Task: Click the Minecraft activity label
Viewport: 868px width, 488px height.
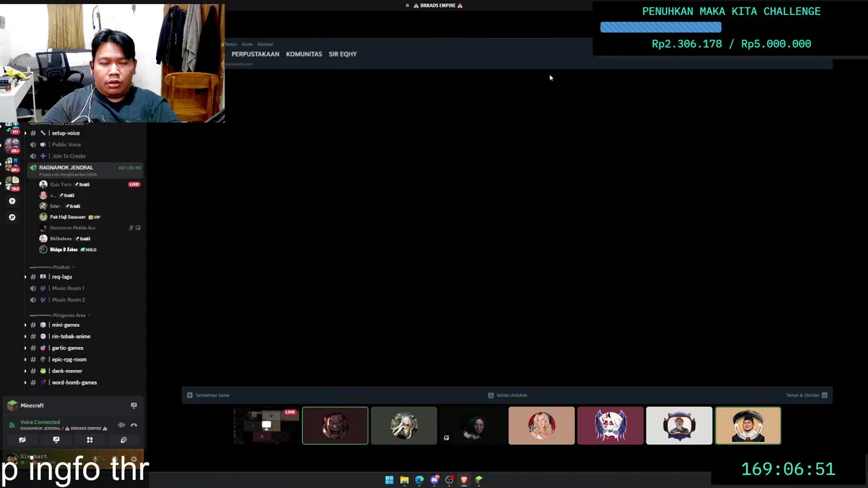Action: (x=32, y=405)
